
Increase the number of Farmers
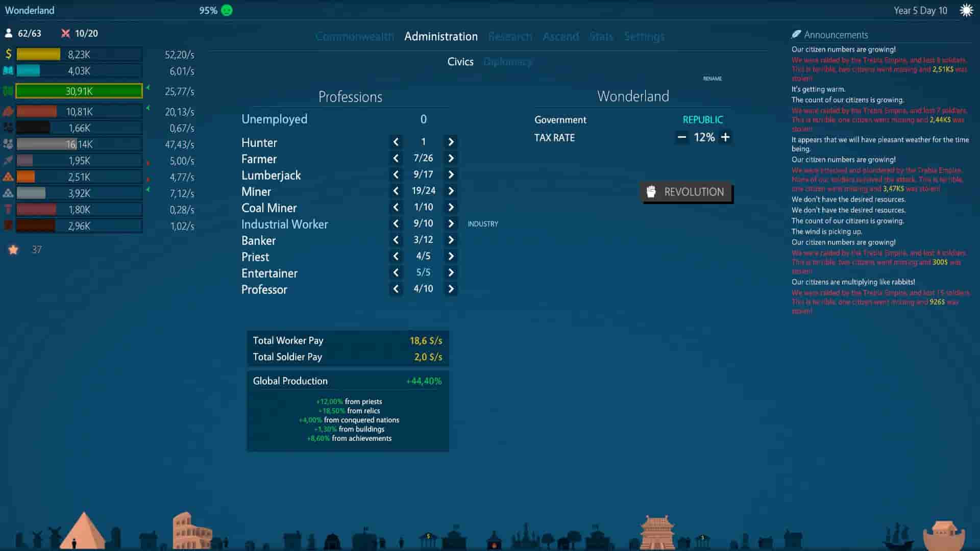tap(451, 159)
